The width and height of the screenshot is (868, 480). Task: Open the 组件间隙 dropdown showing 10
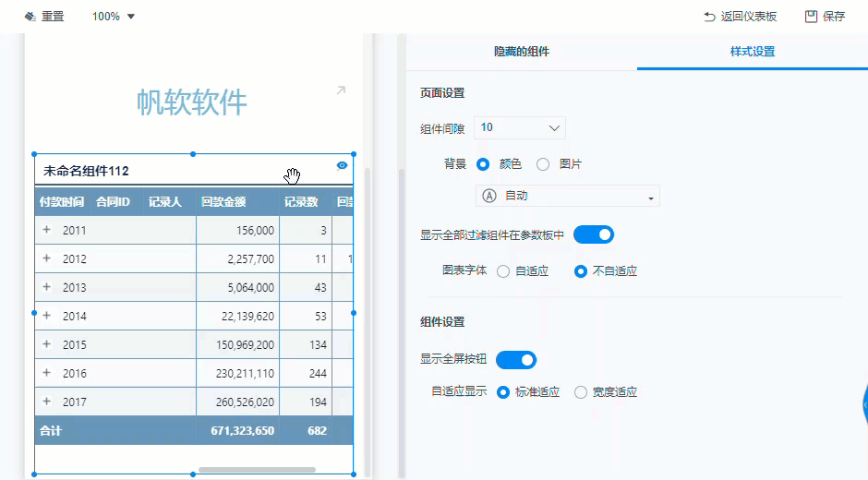point(519,128)
